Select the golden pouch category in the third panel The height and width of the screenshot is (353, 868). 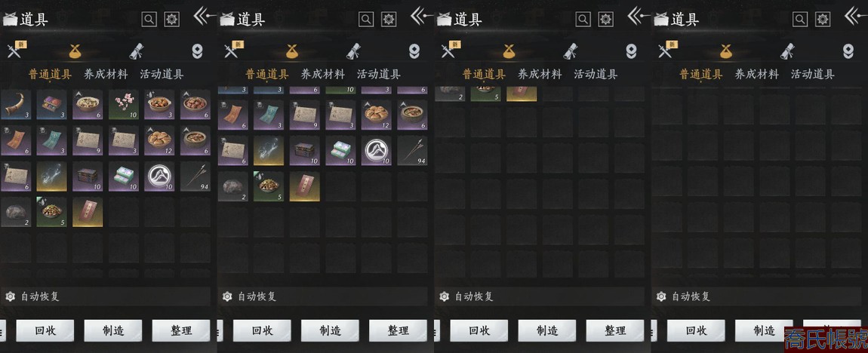coord(509,51)
